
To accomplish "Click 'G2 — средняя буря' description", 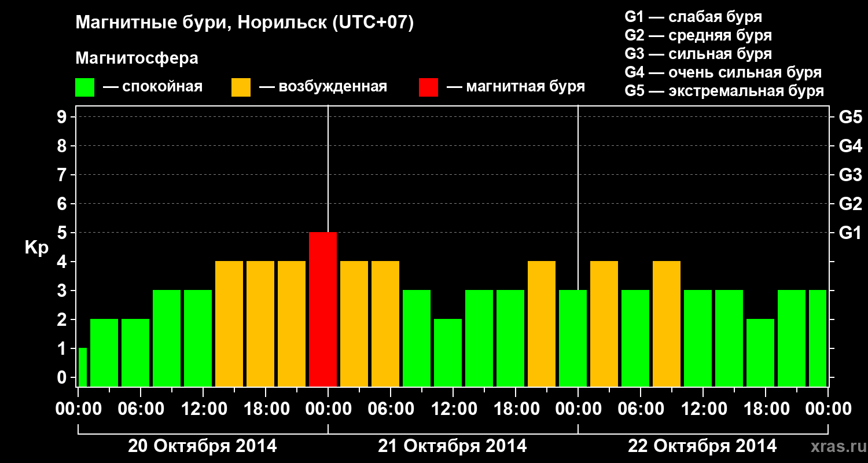I will click(698, 35).
